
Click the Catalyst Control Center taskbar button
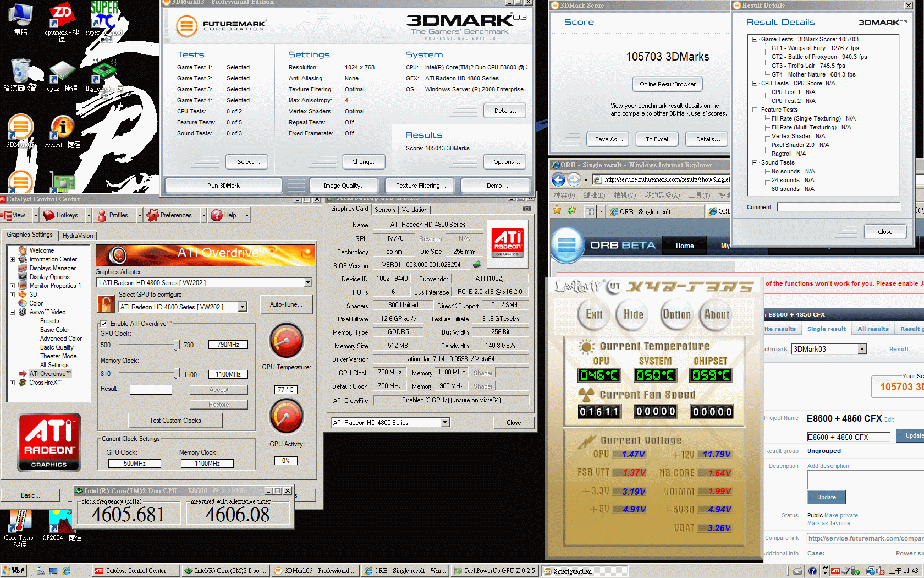pyautogui.click(x=135, y=571)
